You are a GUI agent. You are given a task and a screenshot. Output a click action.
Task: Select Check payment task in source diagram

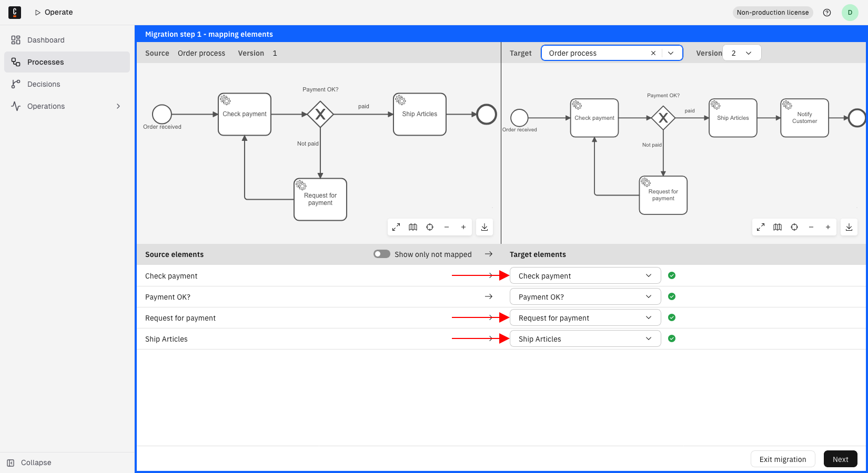tap(245, 114)
